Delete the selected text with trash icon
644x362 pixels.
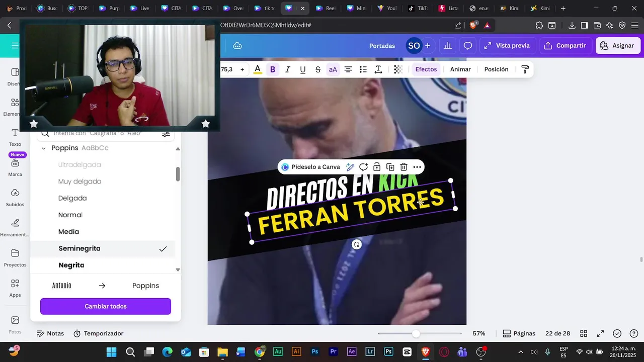[404, 167]
